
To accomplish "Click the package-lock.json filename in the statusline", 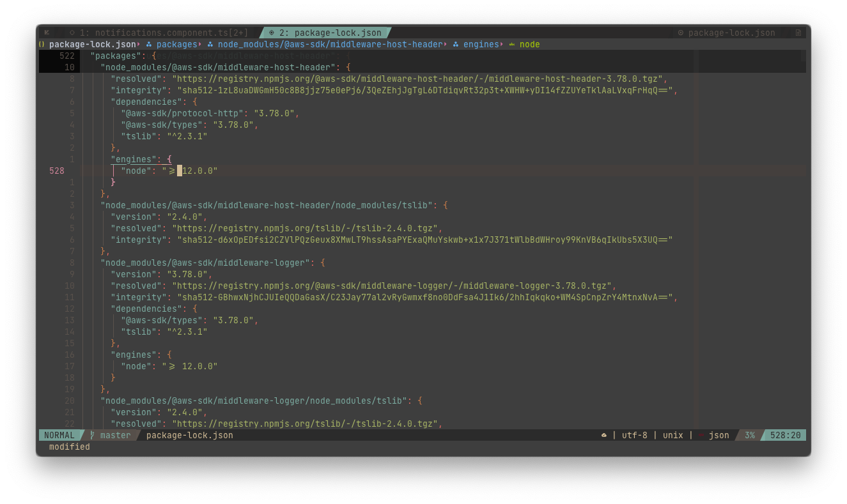I will (x=189, y=435).
